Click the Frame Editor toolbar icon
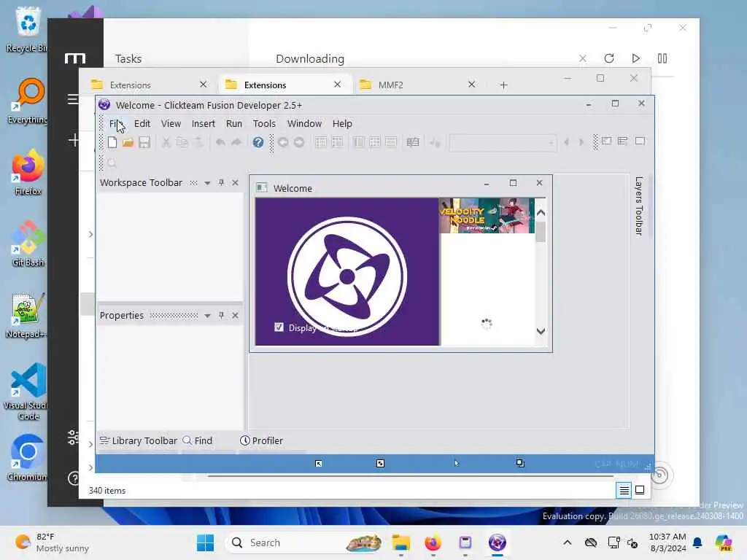Image resolution: width=747 pixels, height=560 pixels. tap(337, 142)
